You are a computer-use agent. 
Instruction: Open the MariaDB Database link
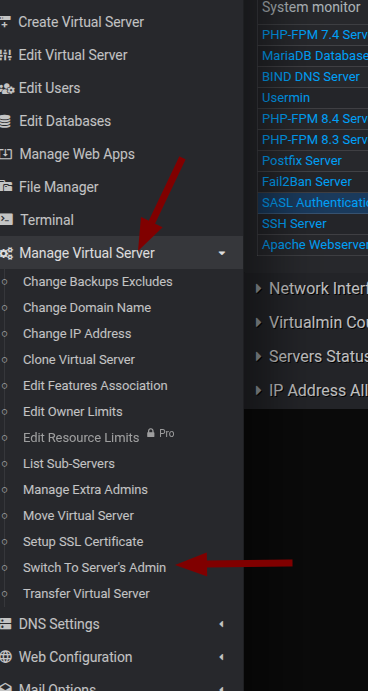click(x=315, y=56)
